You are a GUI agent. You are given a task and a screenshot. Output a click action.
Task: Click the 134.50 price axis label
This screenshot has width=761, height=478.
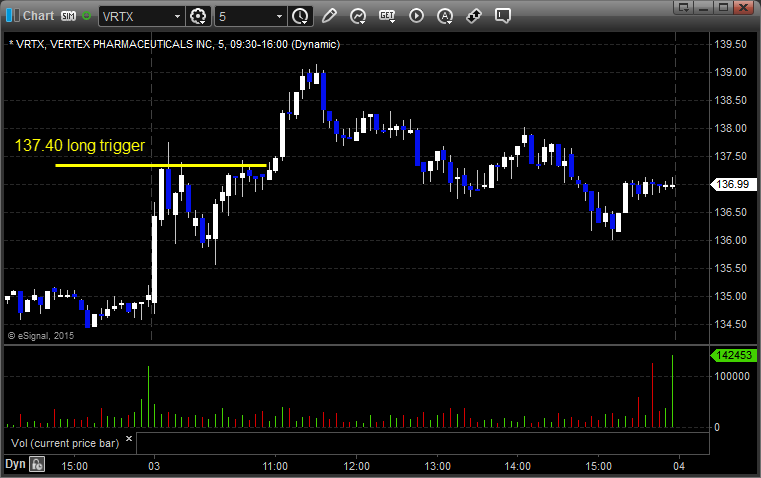(730, 324)
